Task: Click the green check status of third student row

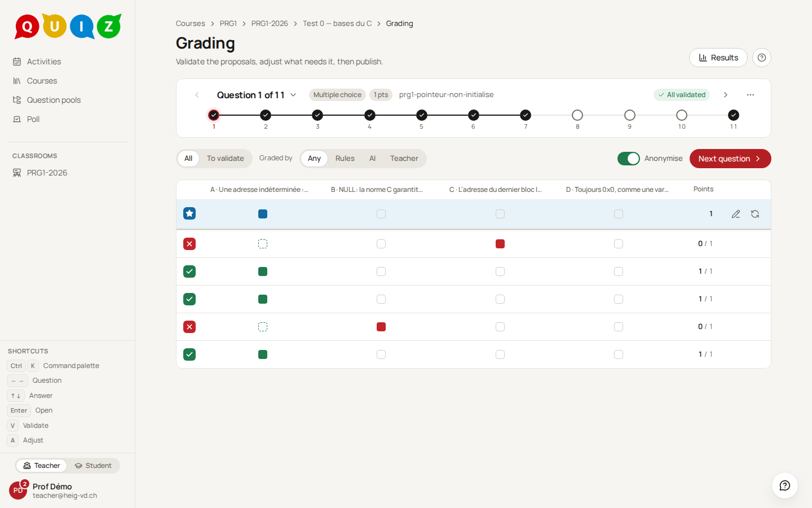Action: click(189, 299)
